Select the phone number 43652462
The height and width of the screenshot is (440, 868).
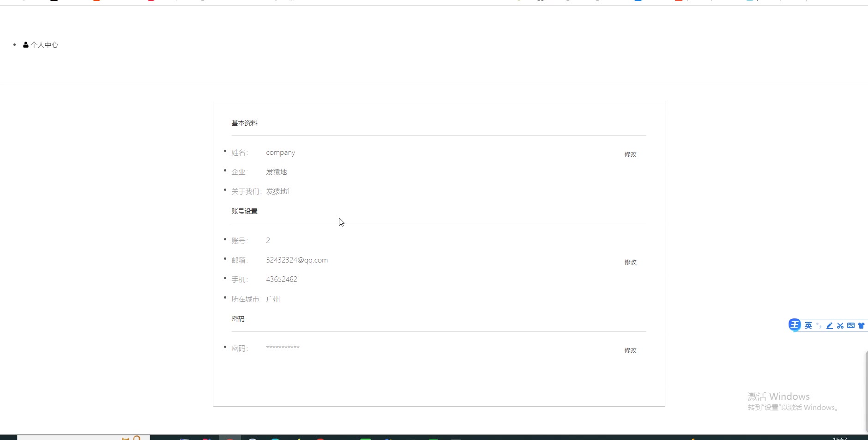pyautogui.click(x=282, y=280)
